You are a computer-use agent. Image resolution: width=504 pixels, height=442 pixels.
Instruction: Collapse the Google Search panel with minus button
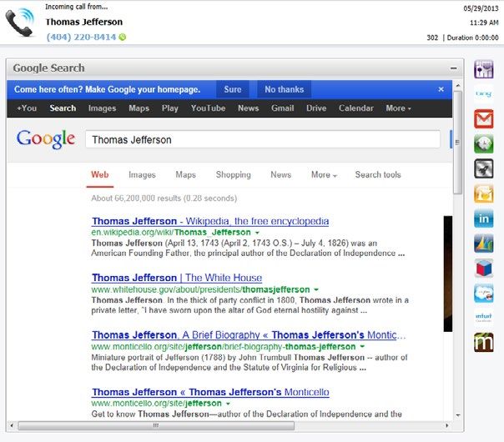[x=454, y=68]
